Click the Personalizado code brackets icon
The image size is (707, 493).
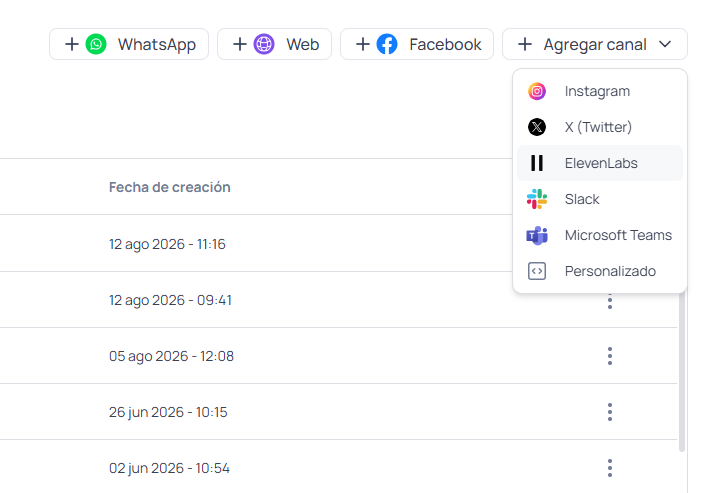click(537, 271)
